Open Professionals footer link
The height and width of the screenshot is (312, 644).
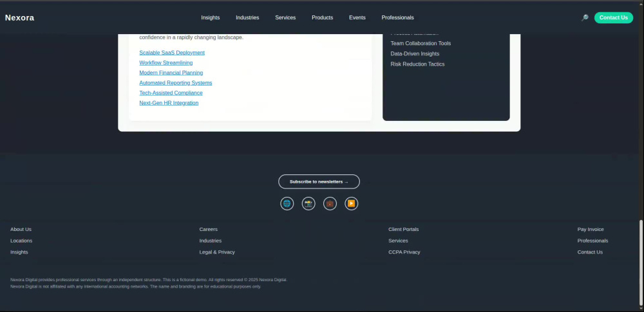(x=592, y=241)
